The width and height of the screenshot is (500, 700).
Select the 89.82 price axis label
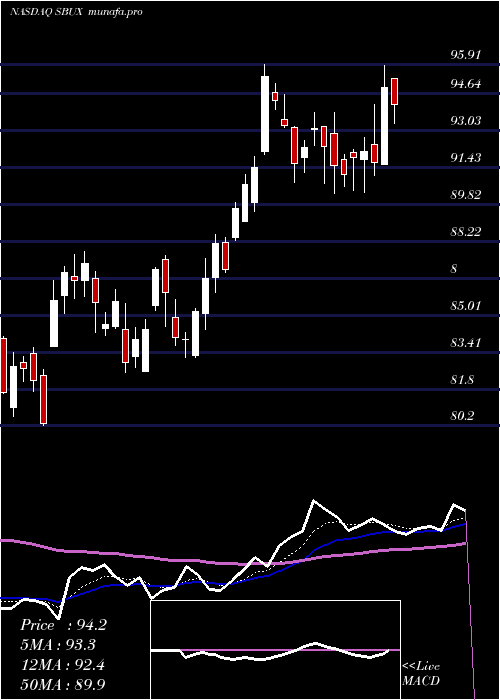pos(465,195)
